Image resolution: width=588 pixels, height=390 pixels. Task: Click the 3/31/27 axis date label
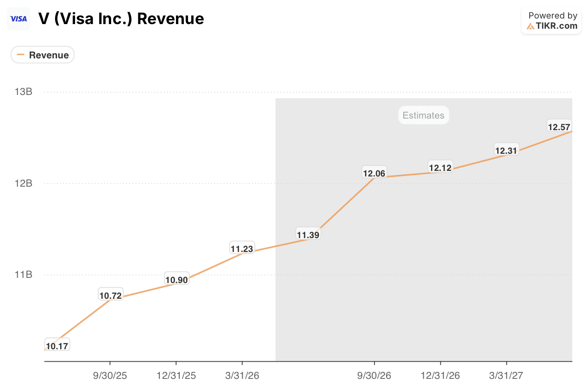(x=506, y=376)
